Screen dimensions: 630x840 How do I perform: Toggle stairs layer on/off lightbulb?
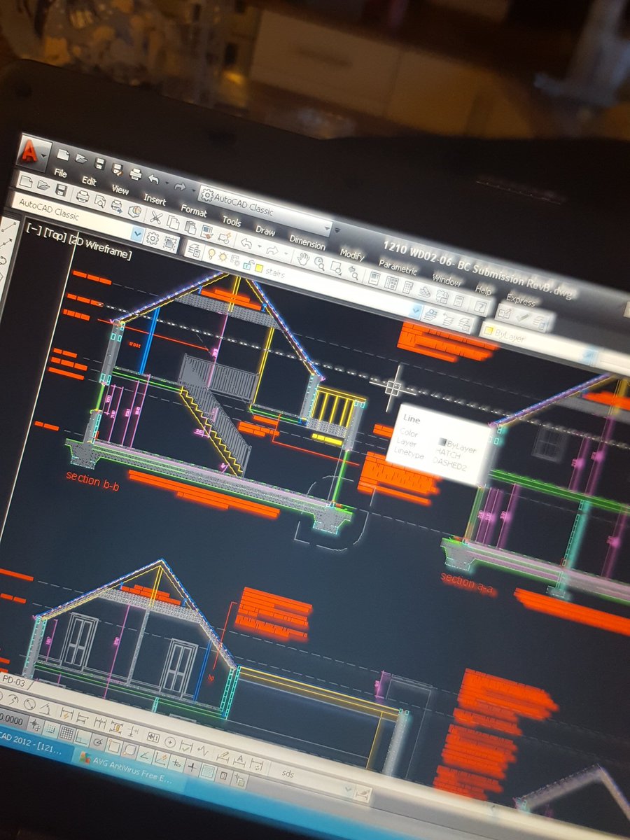[211, 253]
